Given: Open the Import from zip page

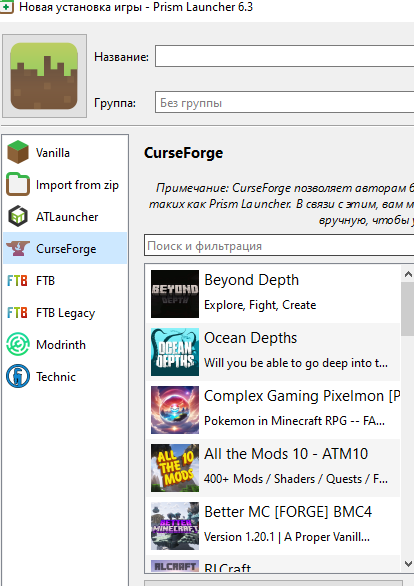Looking at the screenshot, I should pyautogui.click(x=65, y=185).
